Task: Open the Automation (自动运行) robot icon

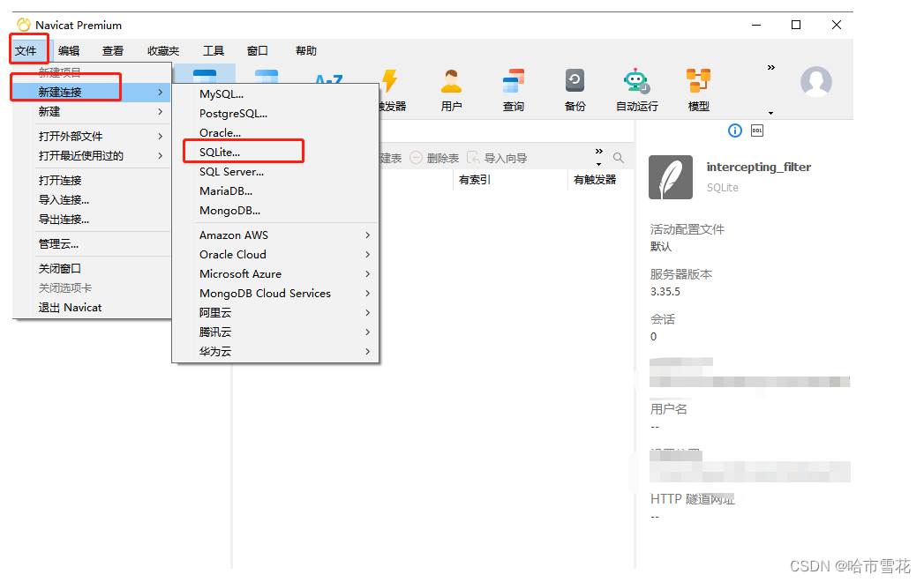Action: point(636,81)
